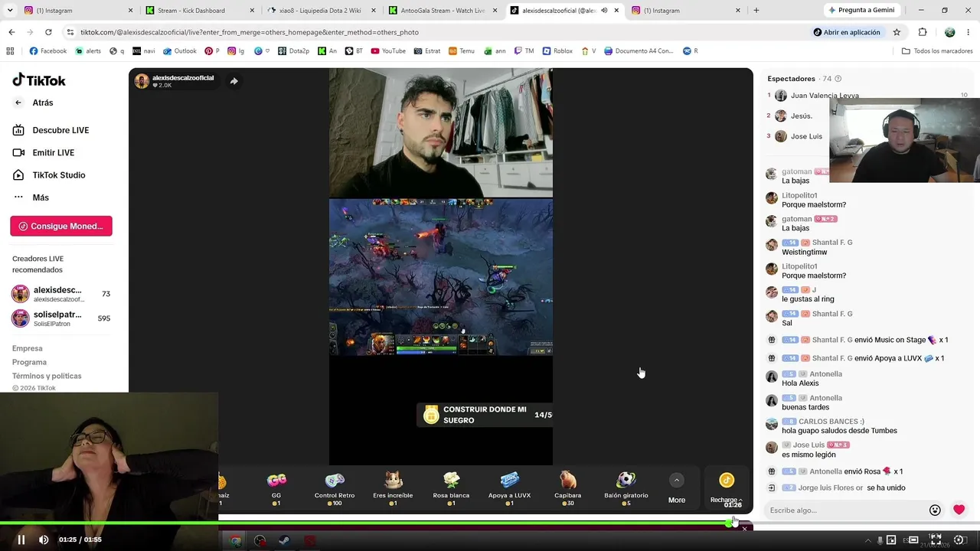
Task: Open Todos los marcadores folder
Action: 937,51
